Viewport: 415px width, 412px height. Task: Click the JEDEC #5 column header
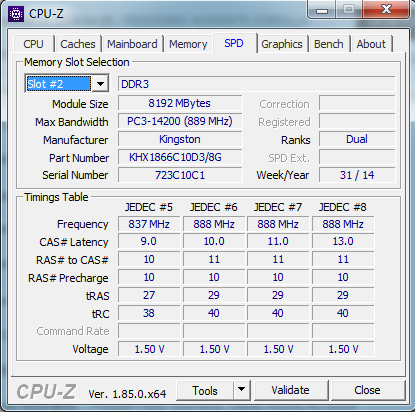tap(149, 207)
